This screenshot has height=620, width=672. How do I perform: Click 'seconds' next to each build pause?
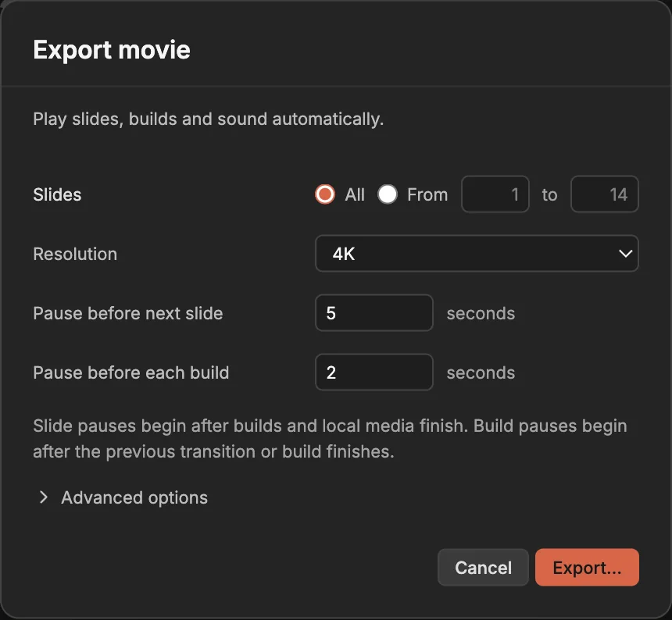(481, 373)
